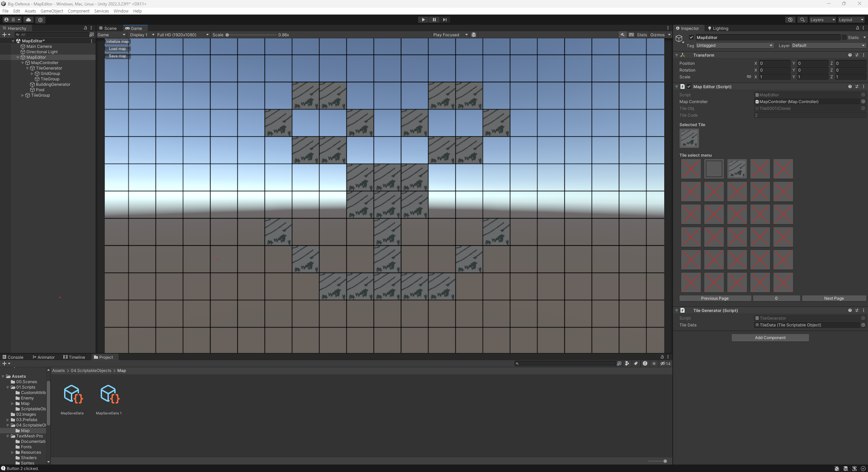Click the Add Component button
Screen dimensions: 868x472
click(x=770, y=338)
